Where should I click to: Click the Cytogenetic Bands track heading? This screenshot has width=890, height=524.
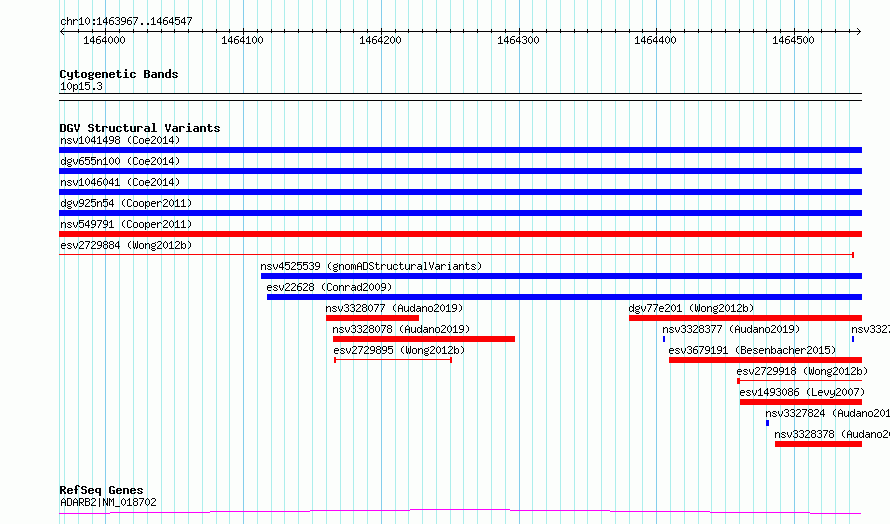[x=119, y=74]
